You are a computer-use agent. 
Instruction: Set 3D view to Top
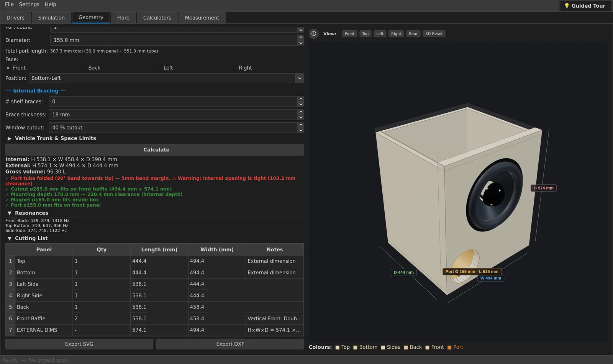tap(366, 34)
